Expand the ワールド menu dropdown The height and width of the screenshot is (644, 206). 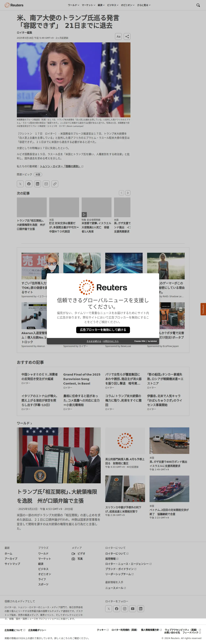pos(73,5)
